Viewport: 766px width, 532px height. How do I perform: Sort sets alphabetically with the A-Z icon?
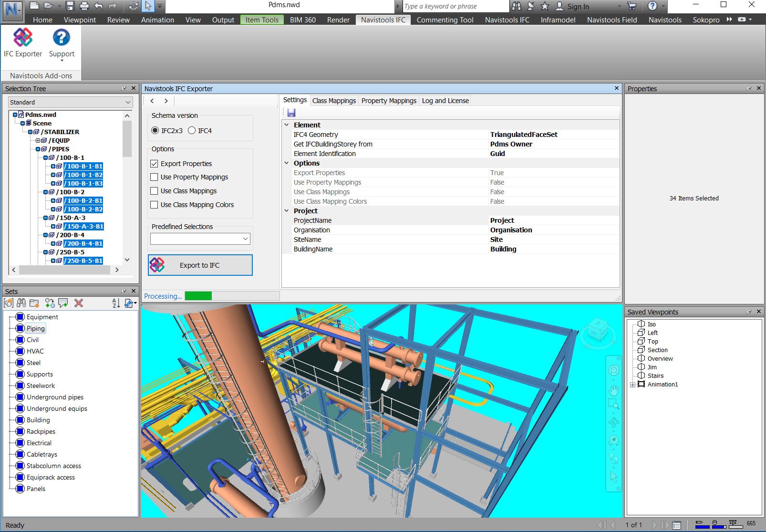tap(116, 303)
